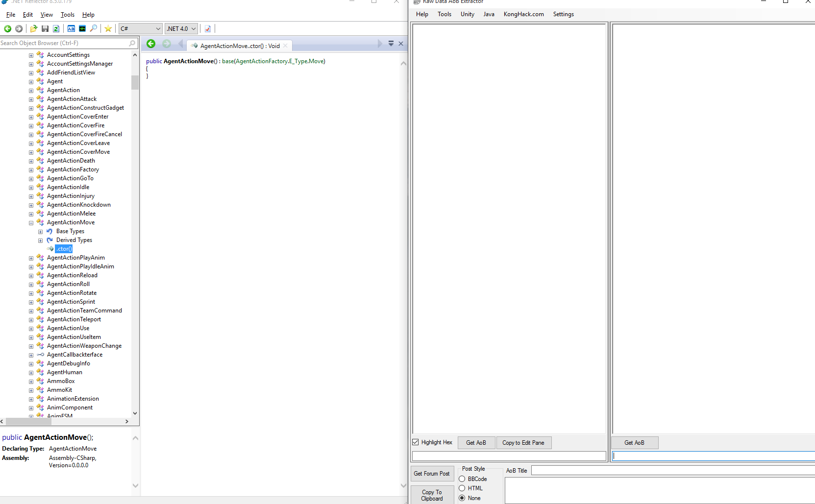Select the BBCode post style

tap(462, 479)
